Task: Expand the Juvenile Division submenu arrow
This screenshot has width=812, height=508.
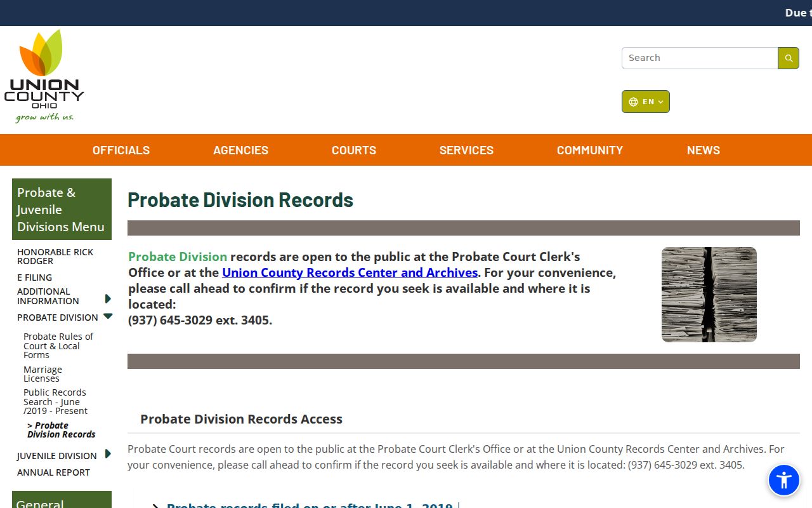Action: [x=108, y=454]
